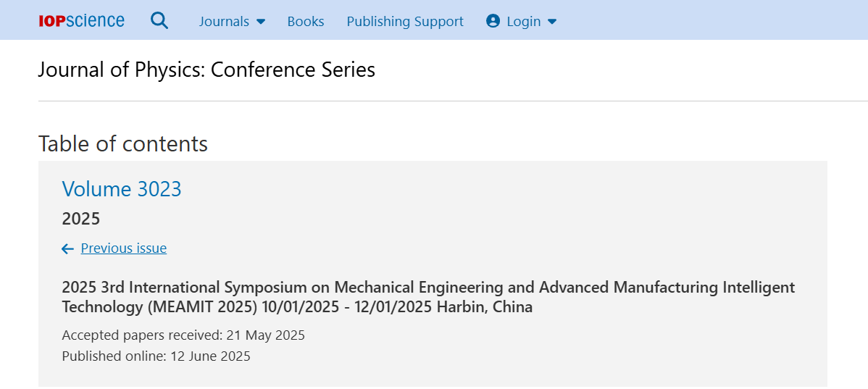This screenshot has height=389, width=868.
Task: Click the left arrow beside Previous issue
Action: (67, 248)
